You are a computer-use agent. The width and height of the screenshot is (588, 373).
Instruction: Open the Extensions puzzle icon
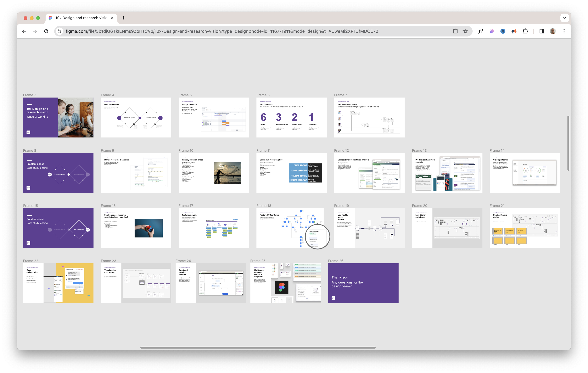click(525, 31)
